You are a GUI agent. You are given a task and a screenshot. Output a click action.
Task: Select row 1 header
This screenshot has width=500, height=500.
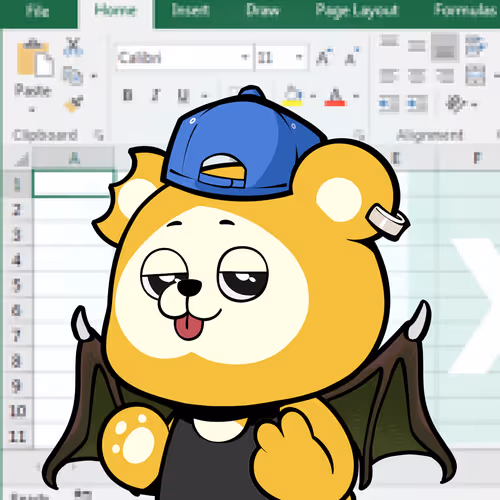pyautogui.click(x=17, y=184)
